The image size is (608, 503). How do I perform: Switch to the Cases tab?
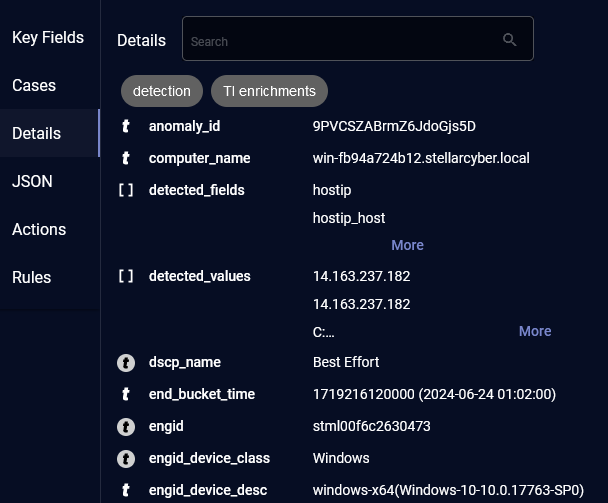(x=34, y=86)
